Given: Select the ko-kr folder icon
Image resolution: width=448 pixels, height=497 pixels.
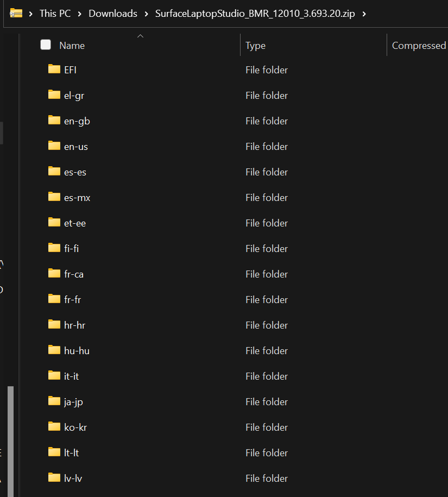Looking at the screenshot, I should click(x=54, y=426).
